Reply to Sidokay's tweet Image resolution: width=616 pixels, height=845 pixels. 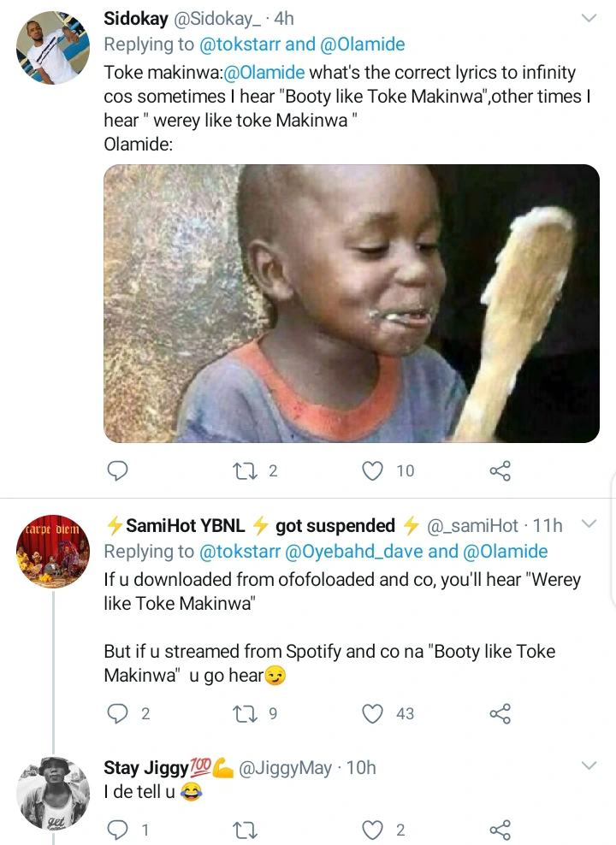pyautogui.click(x=116, y=470)
